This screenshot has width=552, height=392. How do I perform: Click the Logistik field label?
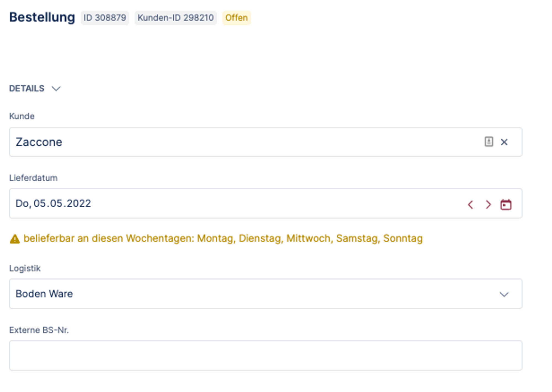coord(25,268)
